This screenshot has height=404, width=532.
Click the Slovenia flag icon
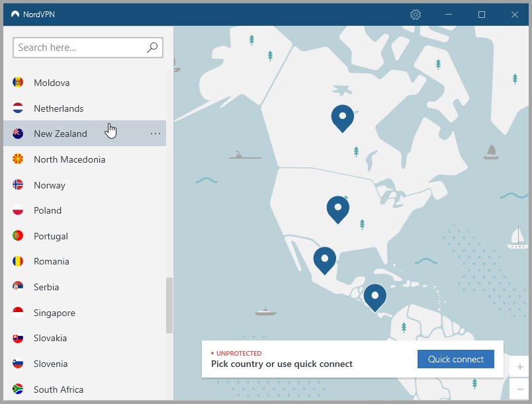click(18, 363)
